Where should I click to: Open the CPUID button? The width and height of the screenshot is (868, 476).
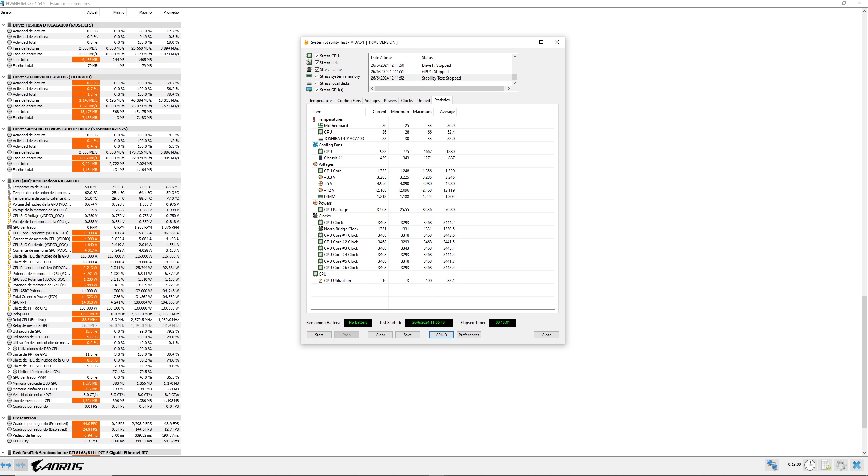coord(441,335)
